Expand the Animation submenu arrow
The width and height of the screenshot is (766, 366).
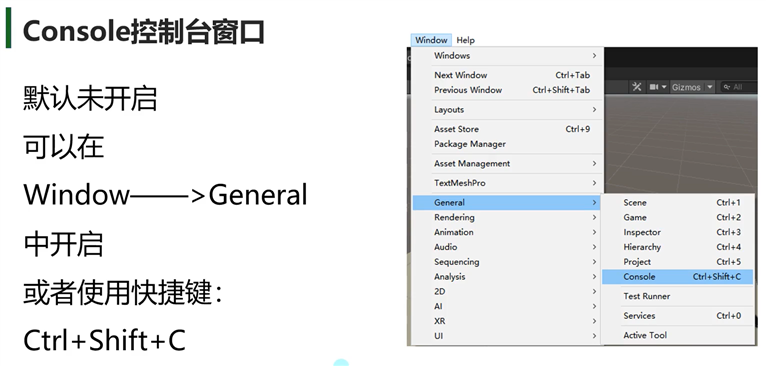pyautogui.click(x=594, y=232)
